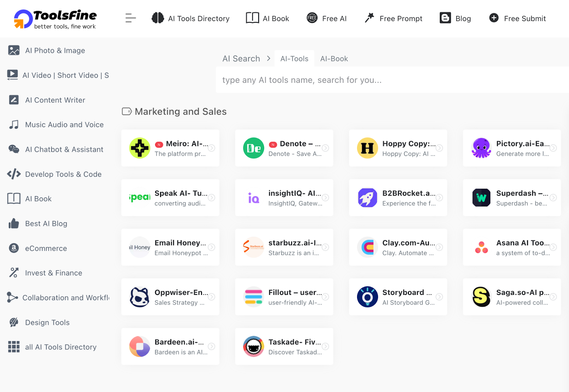
Task: Click the brain icon beside AI Tools Directory
Action: click(x=158, y=18)
